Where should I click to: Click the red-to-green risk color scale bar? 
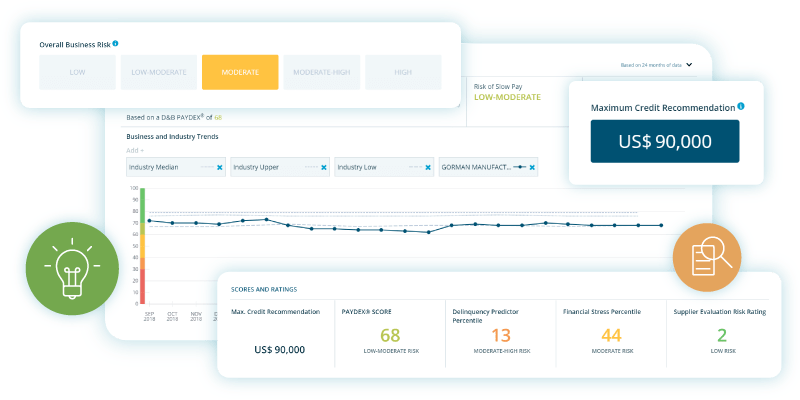142,245
